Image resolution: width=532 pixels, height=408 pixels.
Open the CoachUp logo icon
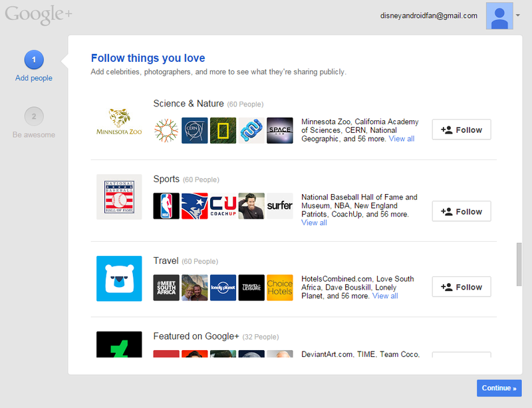tap(223, 206)
